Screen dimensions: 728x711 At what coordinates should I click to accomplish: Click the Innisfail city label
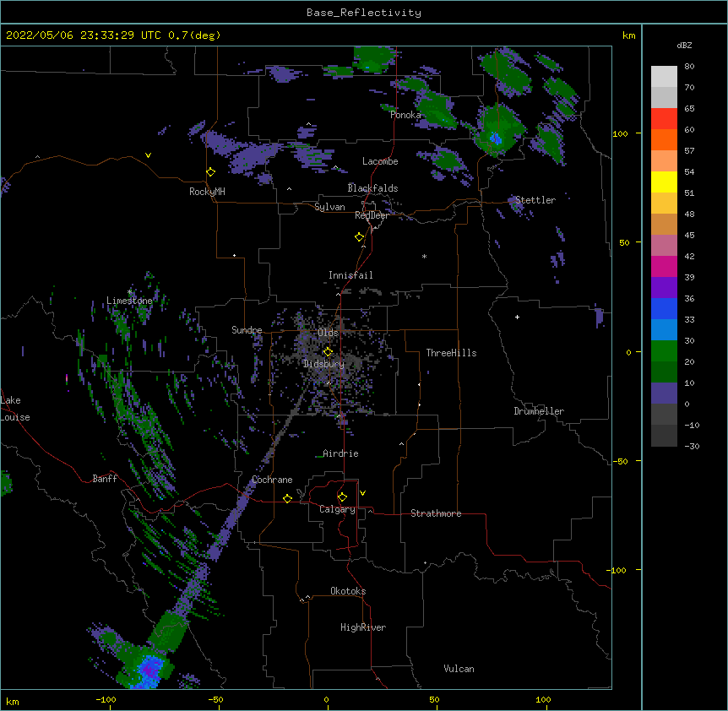pyautogui.click(x=350, y=275)
